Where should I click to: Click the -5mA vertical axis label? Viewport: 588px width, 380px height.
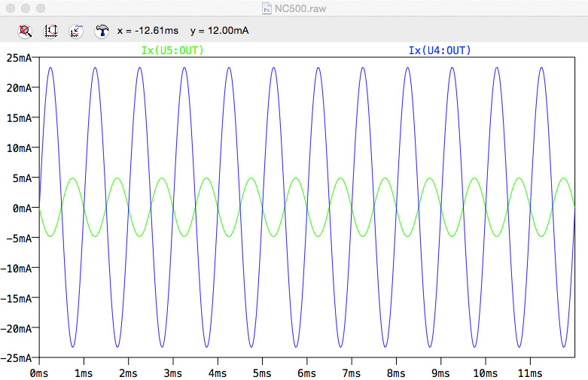[19, 239]
